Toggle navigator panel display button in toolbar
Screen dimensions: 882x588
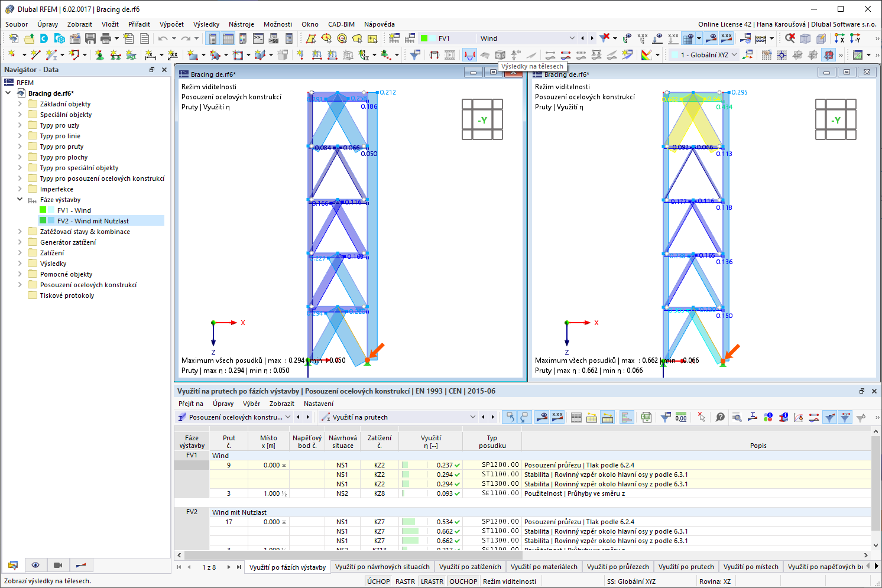click(x=212, y=38)
